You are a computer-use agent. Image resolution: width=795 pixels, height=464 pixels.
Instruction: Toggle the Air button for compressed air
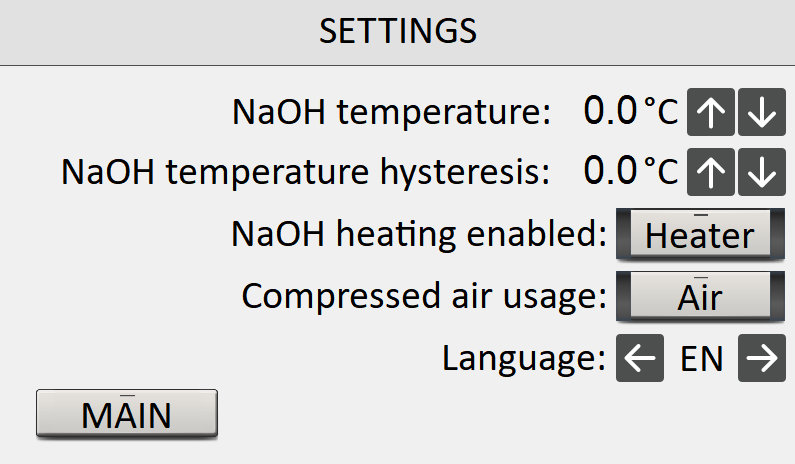click(x=699, y=296)
